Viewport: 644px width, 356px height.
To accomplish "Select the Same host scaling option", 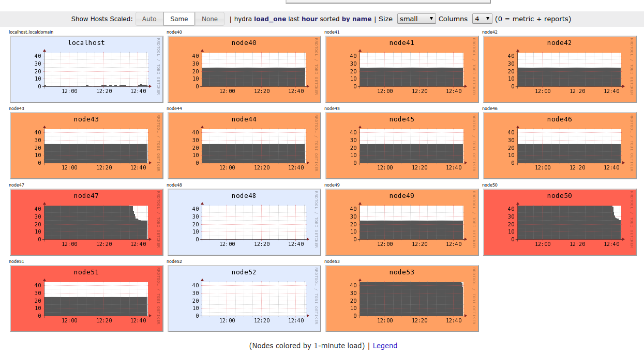I will click(x=179, y=19).
